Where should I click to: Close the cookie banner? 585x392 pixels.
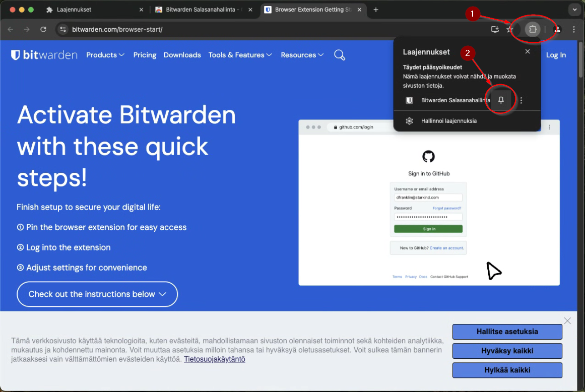[x=567, y=321]
